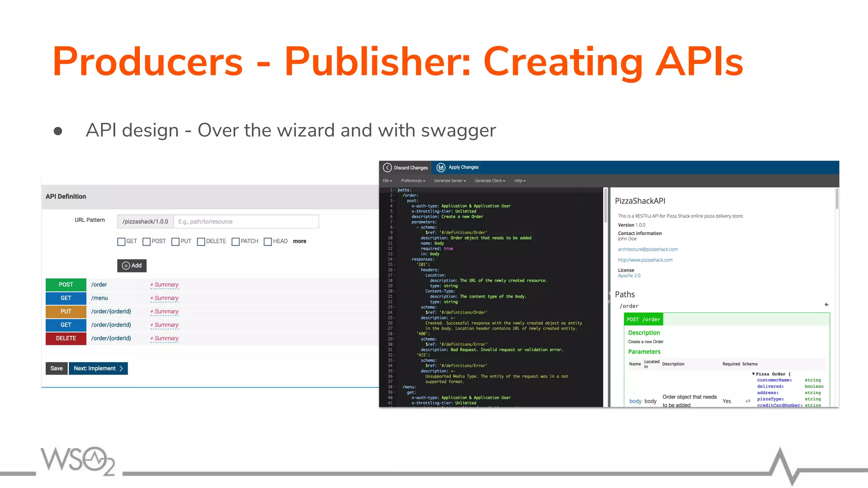
Task: Open the Generate Client dropdown
Action: [x=490, y=181]
